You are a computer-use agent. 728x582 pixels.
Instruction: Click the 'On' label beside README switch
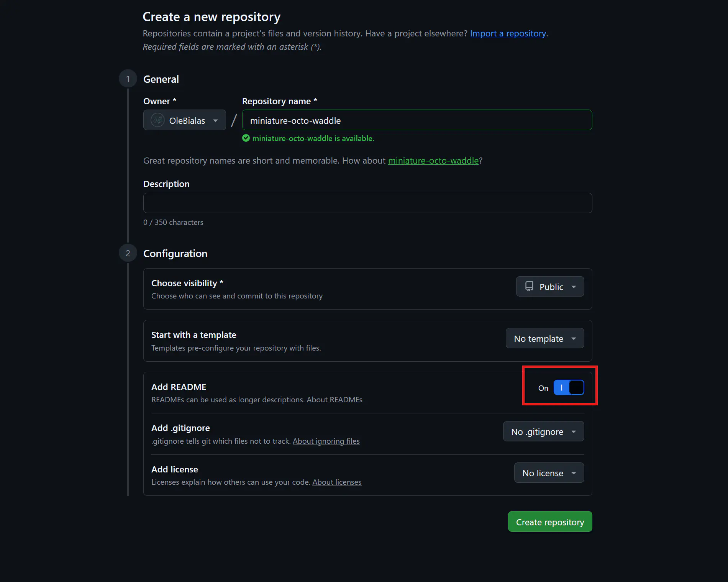point(543,388)
